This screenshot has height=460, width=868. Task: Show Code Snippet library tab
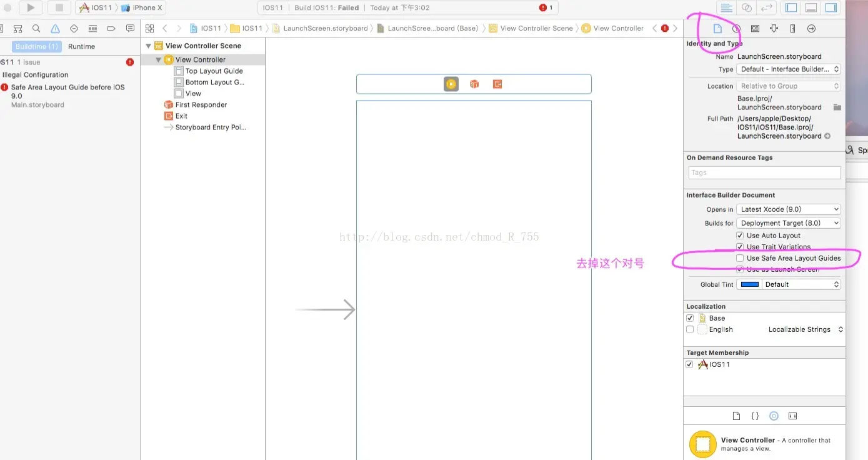coord(755,416)
